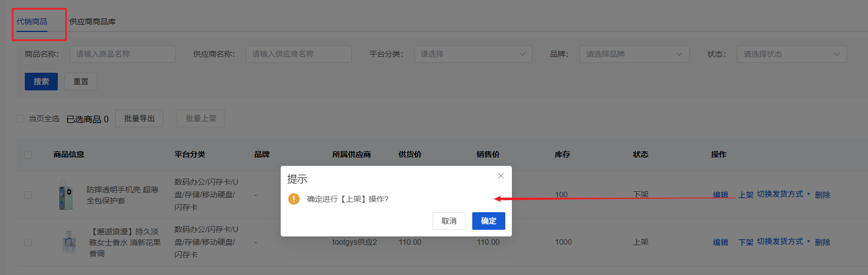
Task: Expand 切换发货方式 for the 邂逅浪漫 perfume row
Action: click(x=783, y=241)
